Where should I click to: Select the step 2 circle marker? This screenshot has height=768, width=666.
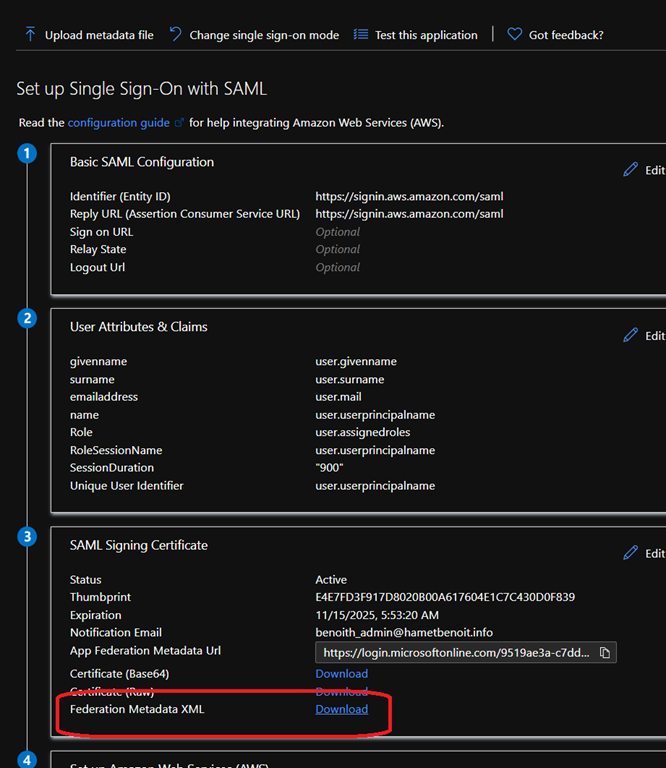pyautogui.click(x=27, y=319)
